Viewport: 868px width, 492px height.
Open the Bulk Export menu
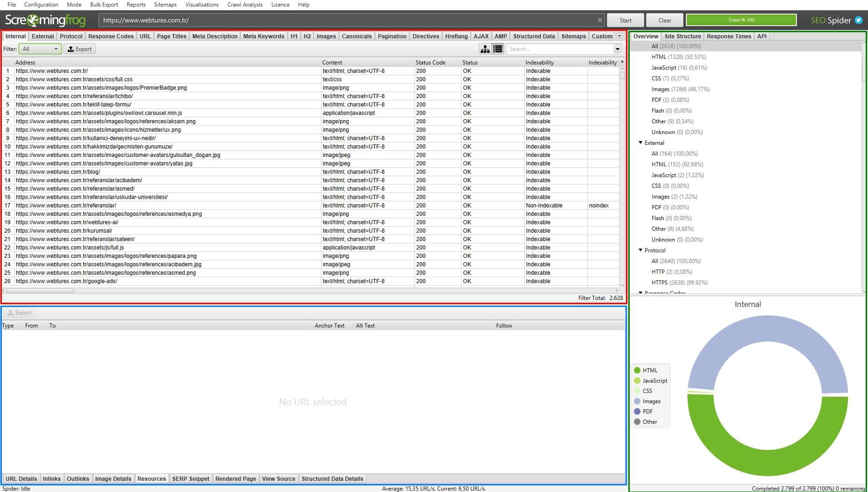(104, 5)
